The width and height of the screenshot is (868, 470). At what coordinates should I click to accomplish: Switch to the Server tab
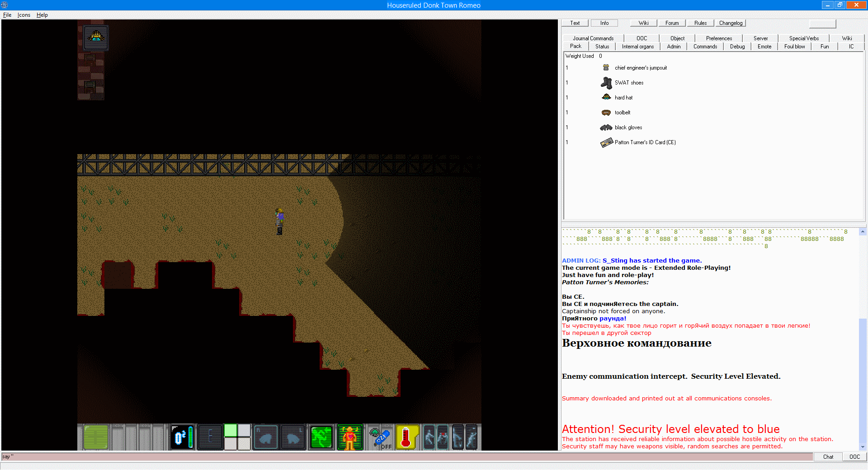click(x=760, y=38)
